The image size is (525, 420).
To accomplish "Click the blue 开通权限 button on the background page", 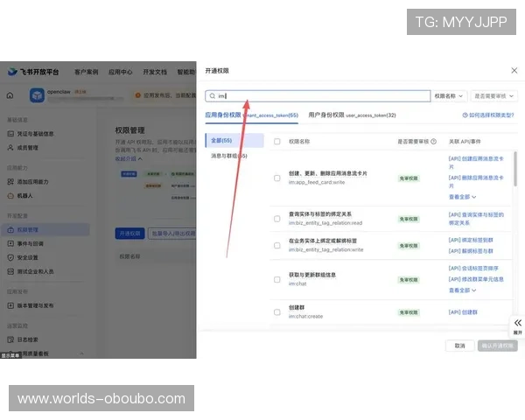I will coord(129,234).
